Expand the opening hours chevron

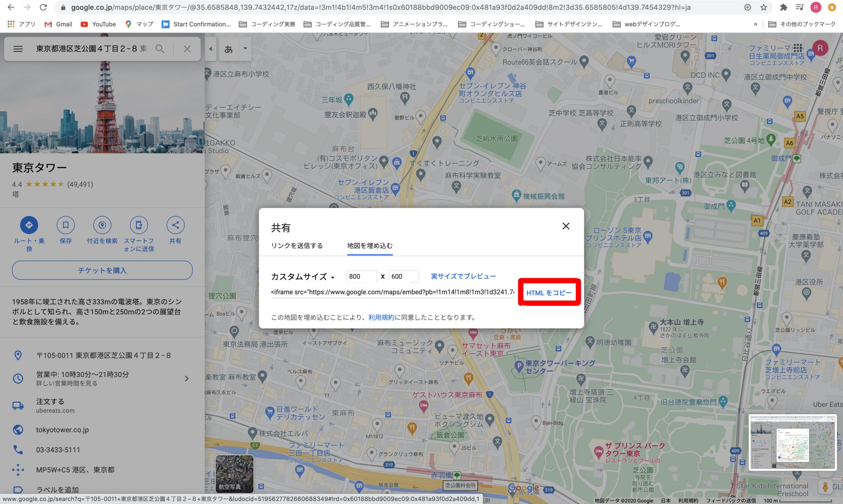[186, 378]
